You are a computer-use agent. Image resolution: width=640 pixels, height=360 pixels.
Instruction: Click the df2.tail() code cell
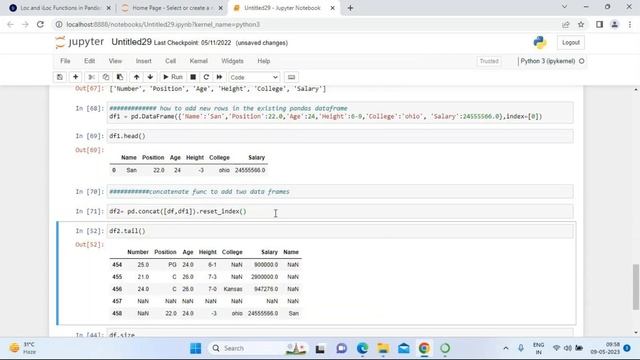tap(340, 231)
